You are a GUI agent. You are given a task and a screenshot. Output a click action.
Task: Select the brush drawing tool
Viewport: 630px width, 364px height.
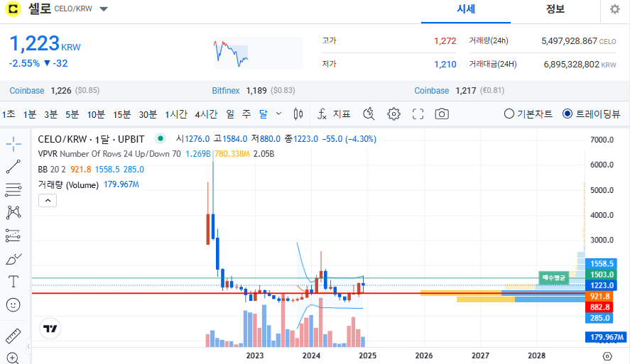[13, 259]
